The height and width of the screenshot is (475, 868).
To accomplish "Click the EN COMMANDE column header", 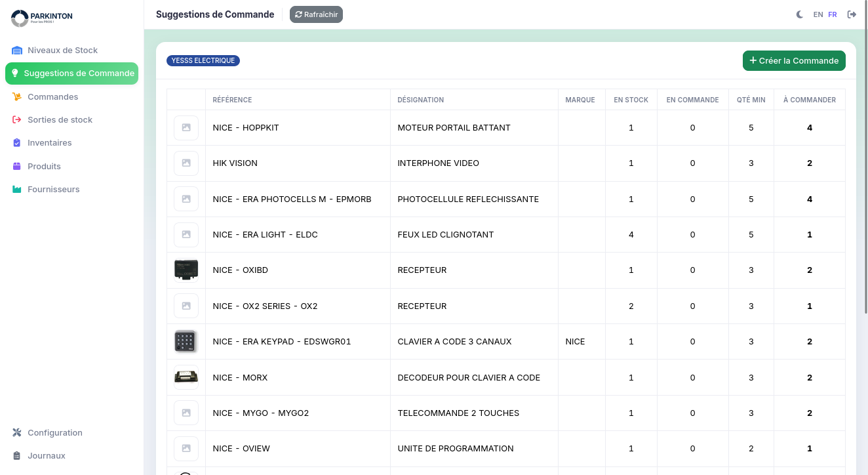I will pyautogui.click(x=692, y=100).
